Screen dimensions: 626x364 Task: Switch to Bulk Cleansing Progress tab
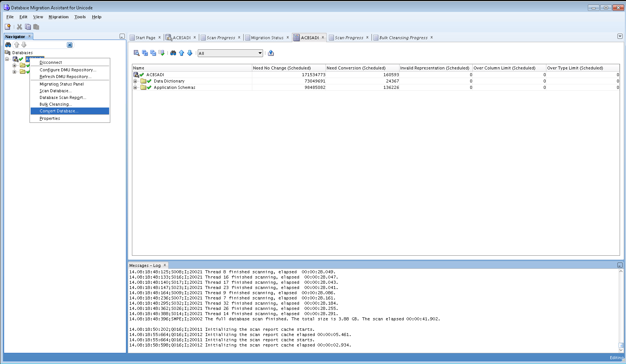click(x=403, y=38)
